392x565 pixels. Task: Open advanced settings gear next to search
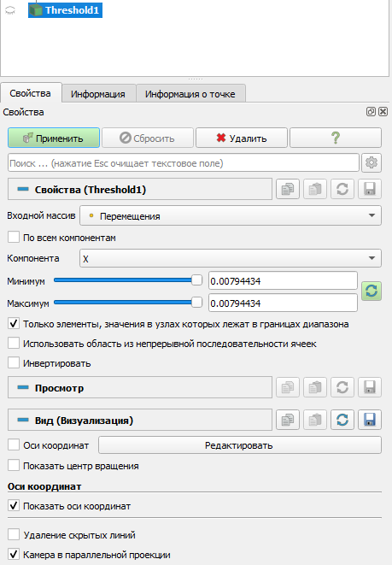pos(372,163)
